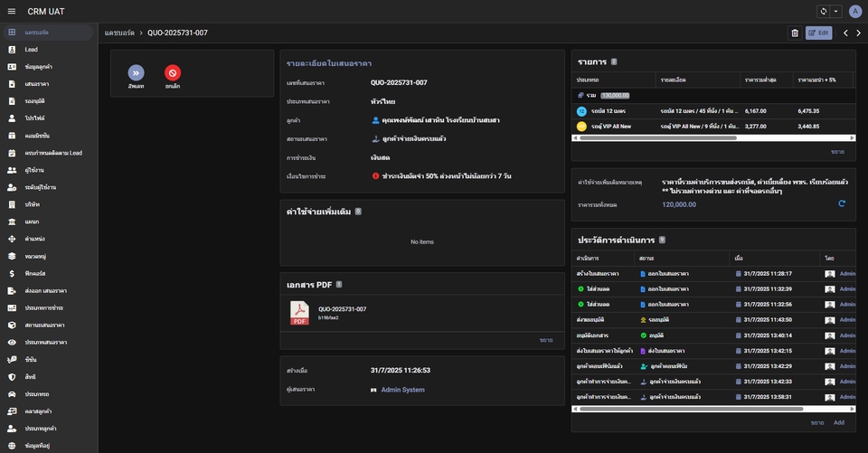Expand the history table via ขยาย
Screen dimensions: 868x453
tap(817, 422)
